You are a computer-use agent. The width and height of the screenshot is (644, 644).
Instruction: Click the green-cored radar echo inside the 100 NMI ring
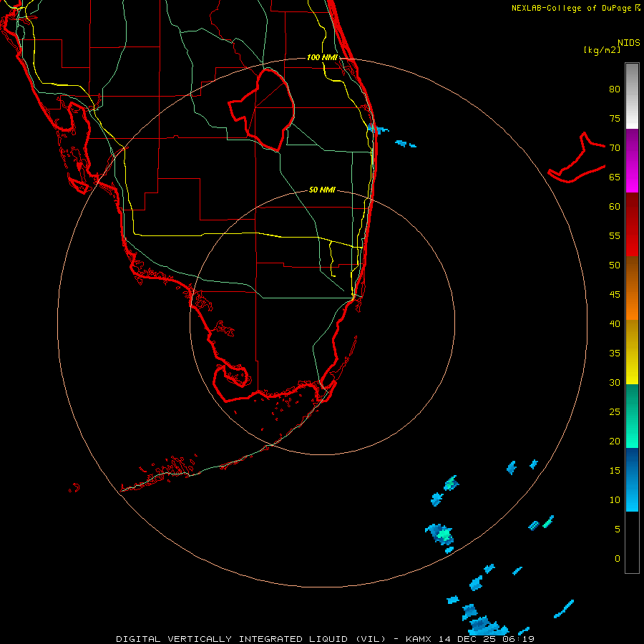point(440,535)
